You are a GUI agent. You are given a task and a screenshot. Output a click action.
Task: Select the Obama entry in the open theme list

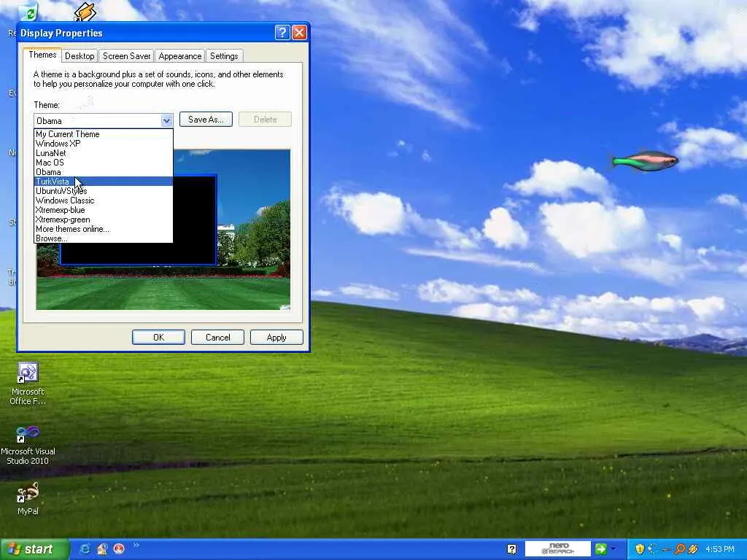pyautogui.click(x=104, y=172)
